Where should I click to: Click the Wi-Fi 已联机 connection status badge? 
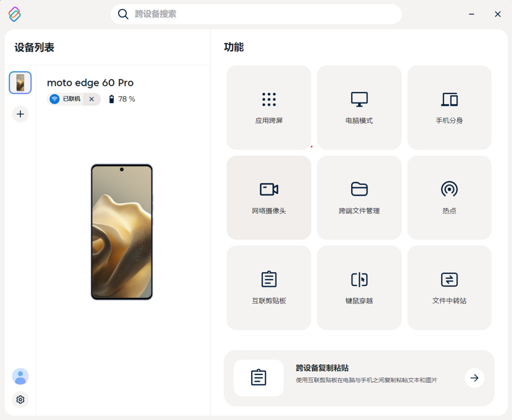click(x=66, y=99)
